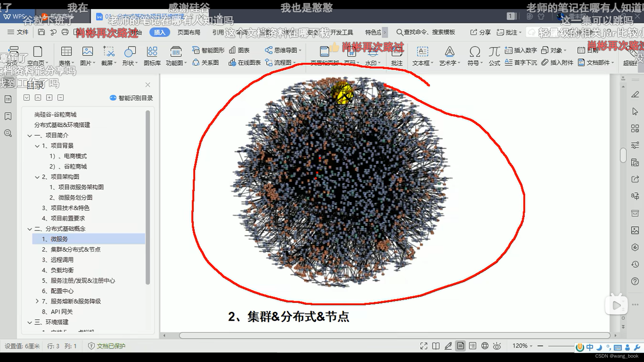644x362 pixels.
Task: Toggle the checkbox in 目录 panel header
Action: point(26,98)
